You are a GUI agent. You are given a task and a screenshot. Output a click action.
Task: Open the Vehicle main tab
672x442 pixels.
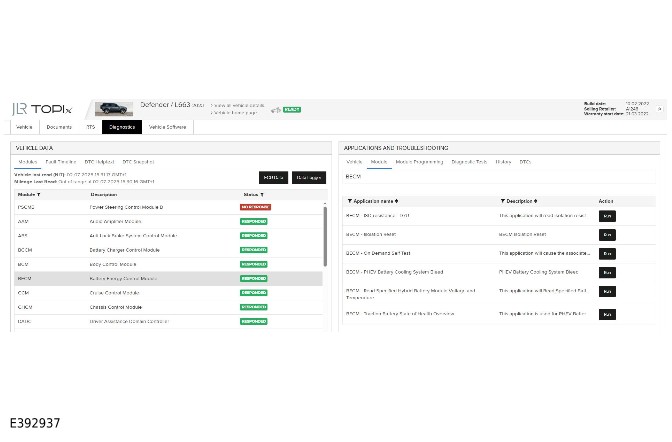pos(24,127)
